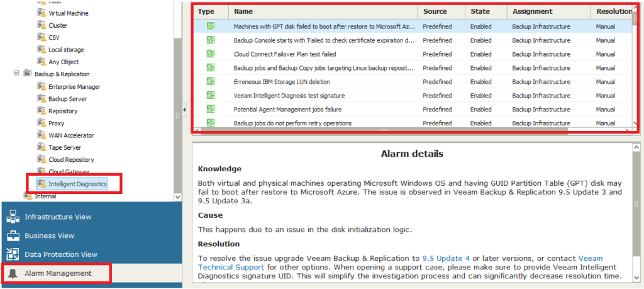Select 'Backup jobs do not perform retry operations' alarm
This screenshot has height=289, width=644.
click(x=413, y=123)
